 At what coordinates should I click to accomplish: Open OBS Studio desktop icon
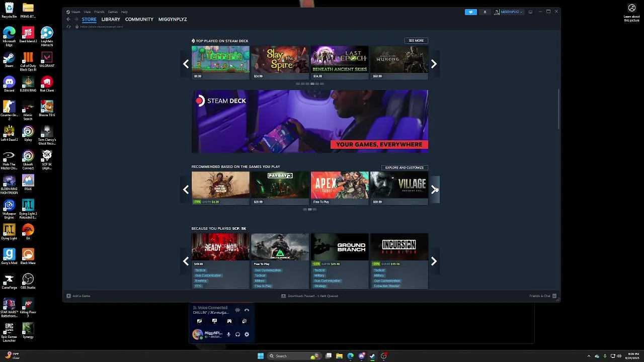pos(28,281)
